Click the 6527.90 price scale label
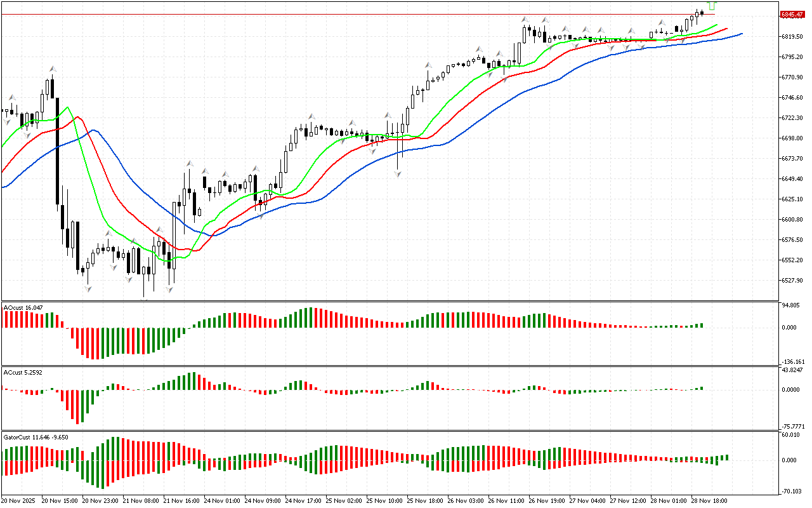Image resolution: width=812 pixels, height=508 pixels. [792, 281]
